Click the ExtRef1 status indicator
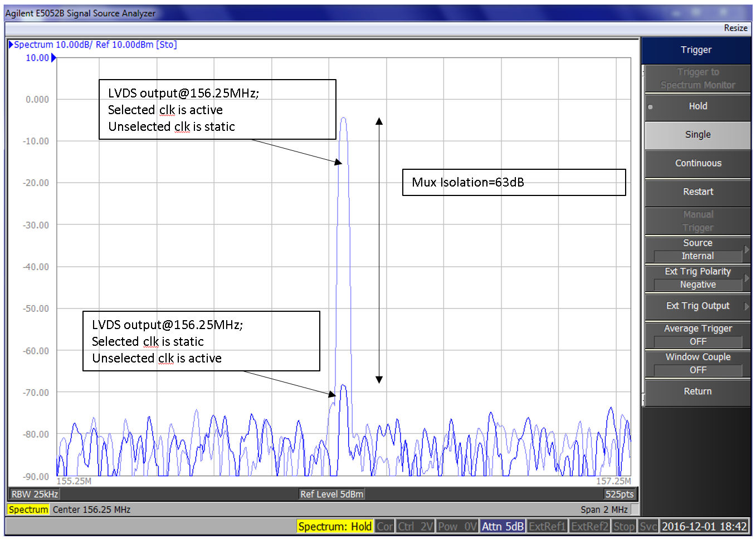The image size is (756, 539). 547,526
